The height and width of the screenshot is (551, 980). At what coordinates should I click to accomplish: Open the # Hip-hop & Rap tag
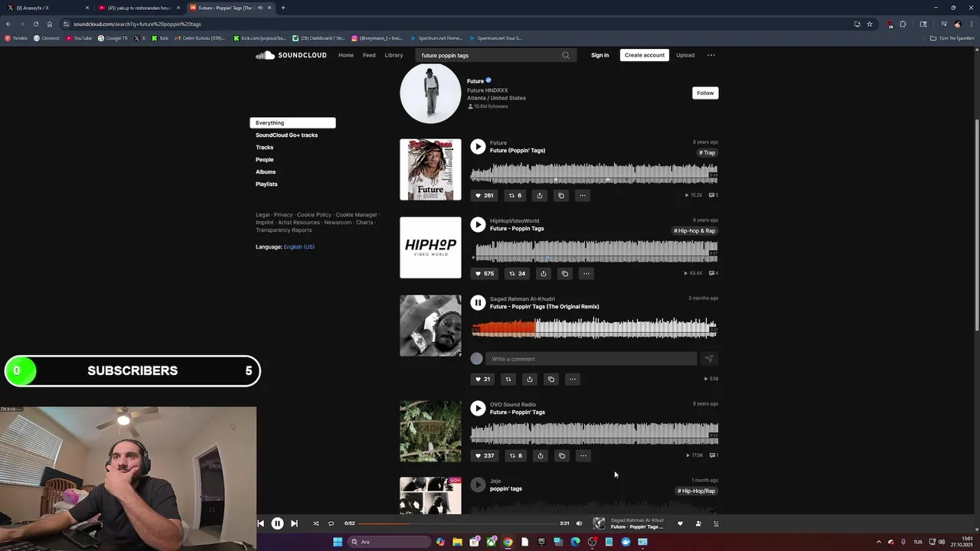[695, 230]
